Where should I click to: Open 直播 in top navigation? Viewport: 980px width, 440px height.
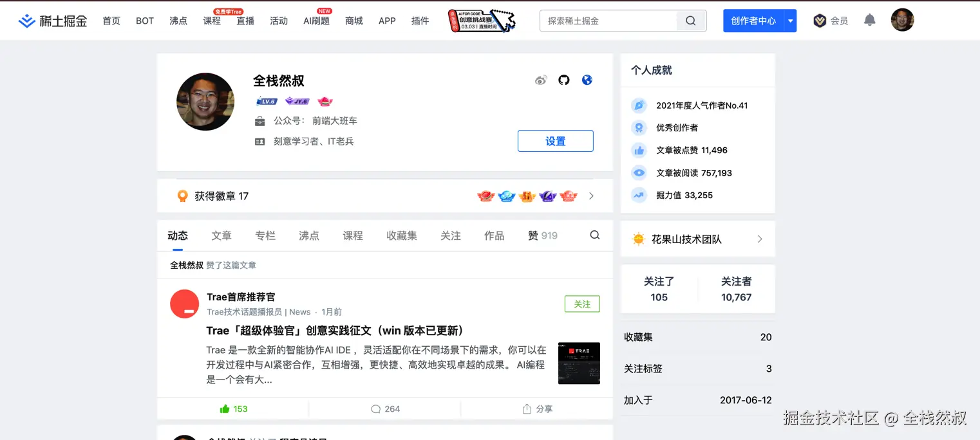pos(245,21)
